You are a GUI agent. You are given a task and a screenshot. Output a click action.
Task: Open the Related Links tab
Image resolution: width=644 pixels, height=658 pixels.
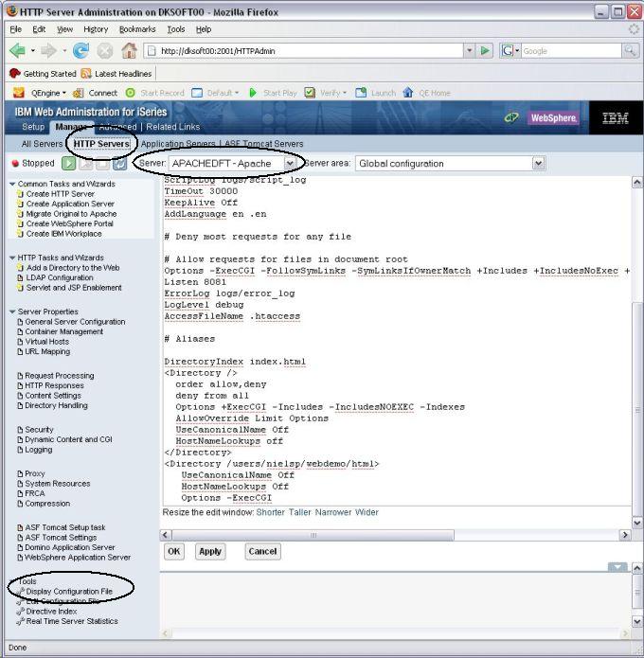click(173, 127)
